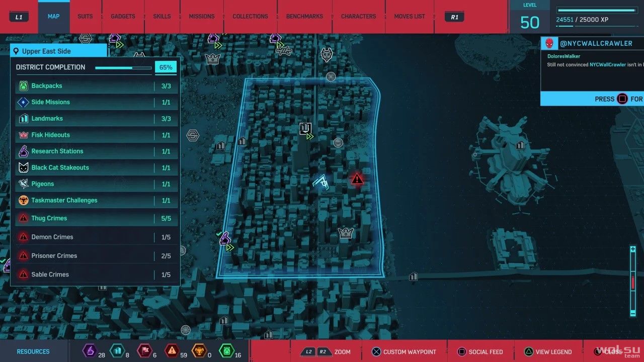Screen dimensions: 644x362
Task: Click the Close prompt
Action: point(608,352)
